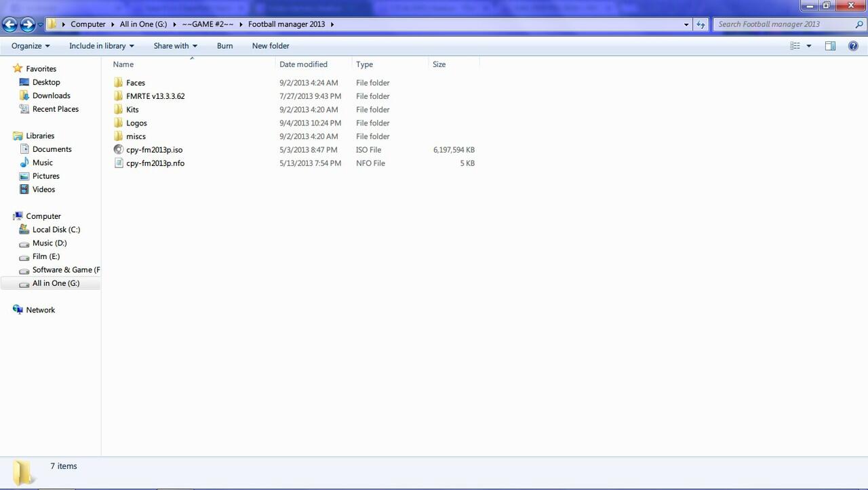Viewport: 868px width, 490px height.
Task: Click the search magnifier icon
Action: [x=859, y=24]
